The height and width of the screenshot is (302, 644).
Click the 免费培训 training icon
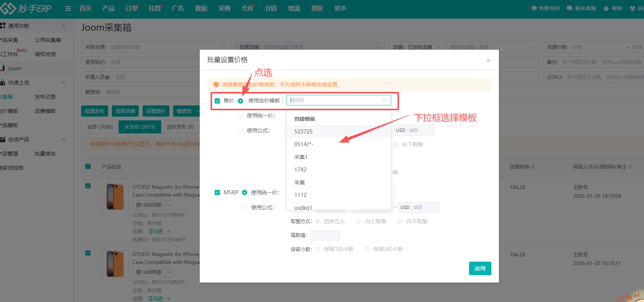[x=534, y=9]
